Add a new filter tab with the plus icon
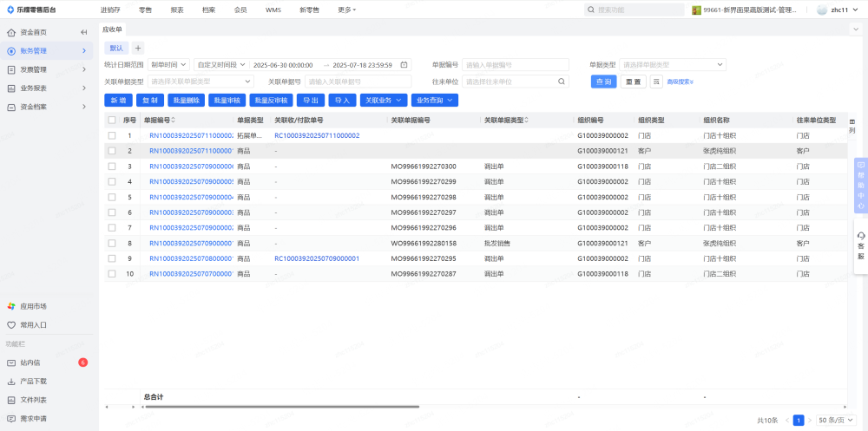The height and width of the screenshot is (431, 868). point(138,48)
